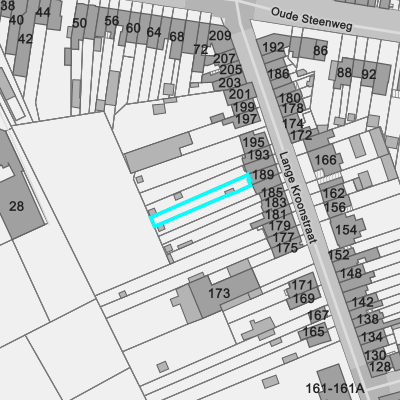Click house number 72

coord(201,50)
